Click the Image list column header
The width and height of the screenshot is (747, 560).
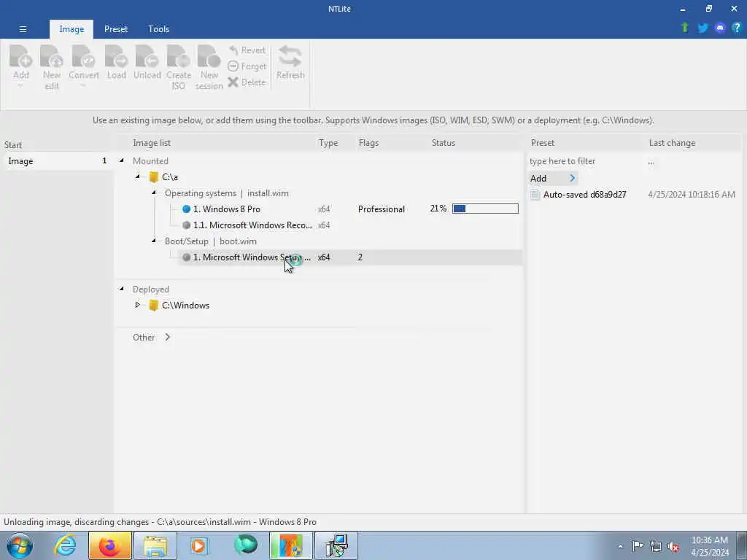(152, 143)
